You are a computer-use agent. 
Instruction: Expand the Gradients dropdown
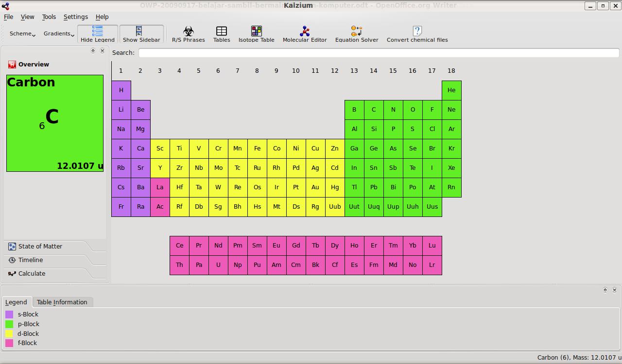(59, 34)
